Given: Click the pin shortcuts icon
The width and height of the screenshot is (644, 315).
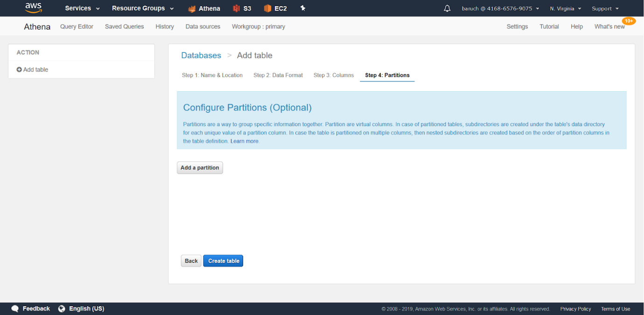Looking at the screenshot, I should tap(303, 8).
